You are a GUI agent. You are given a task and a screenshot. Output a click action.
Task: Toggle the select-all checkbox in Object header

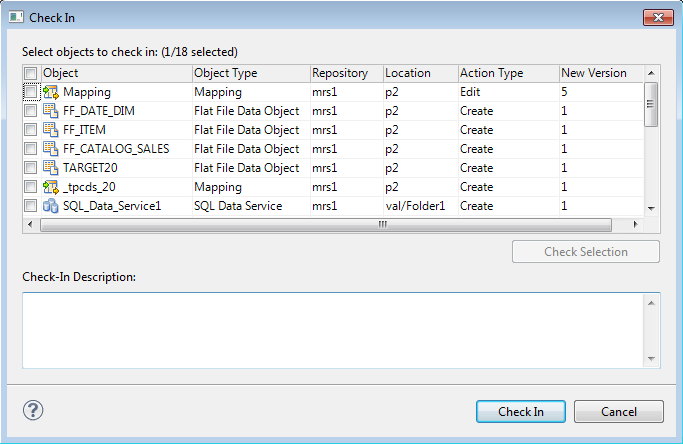[x=30, y=73]
